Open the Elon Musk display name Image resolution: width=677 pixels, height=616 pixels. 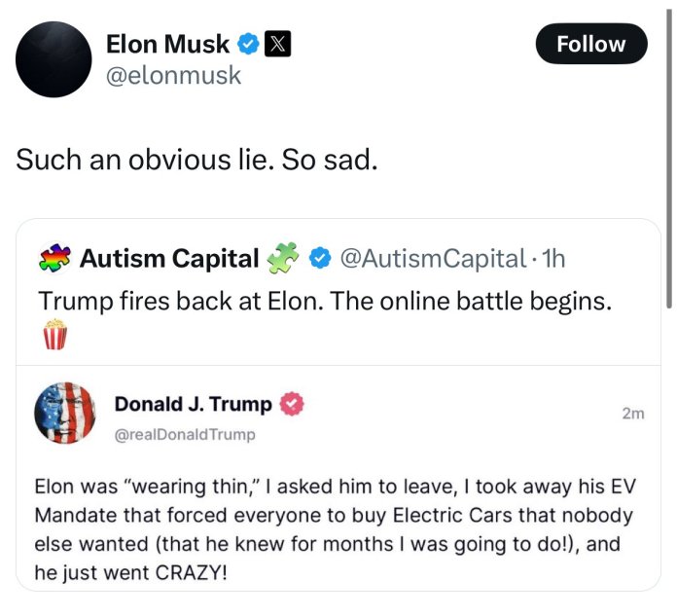point(166,43)
